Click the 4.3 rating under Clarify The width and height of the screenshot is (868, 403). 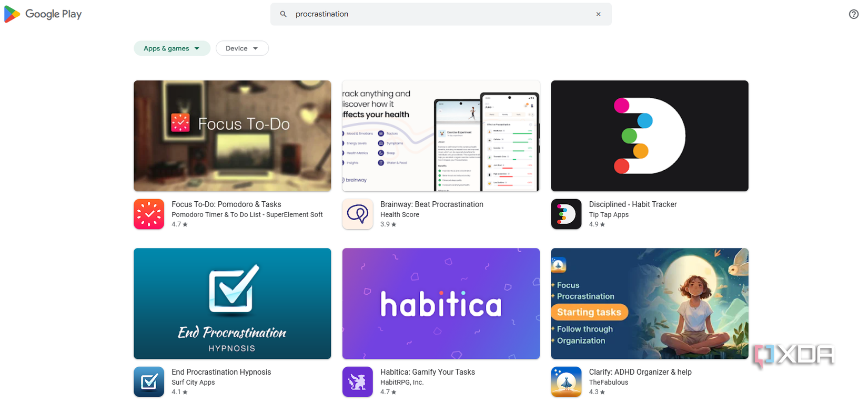pyautogui.click(x=597, y=392)
